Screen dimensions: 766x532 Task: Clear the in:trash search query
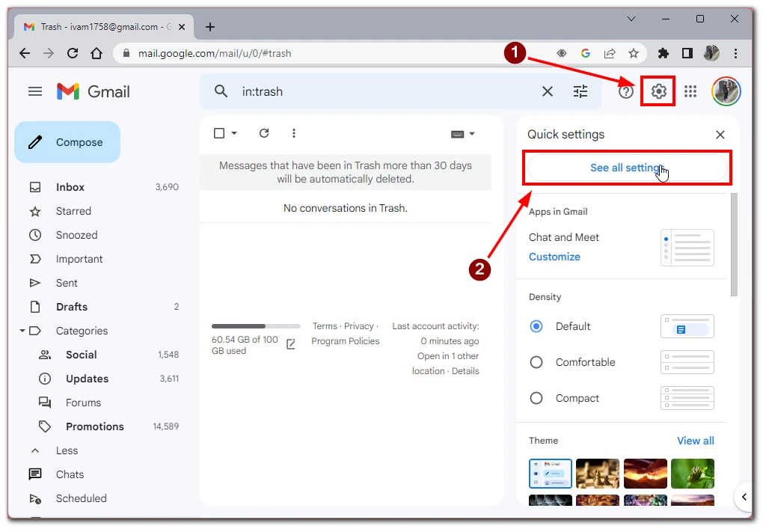click(548, 91)
